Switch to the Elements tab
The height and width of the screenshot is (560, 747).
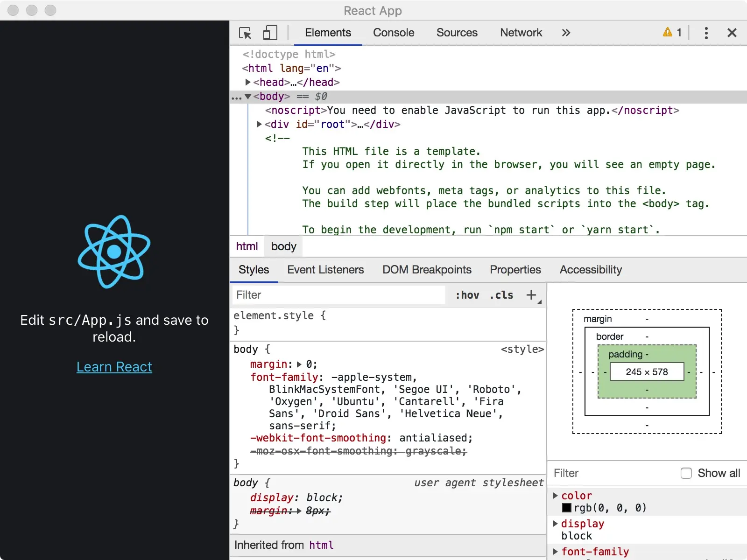pyautogui.click(x=328, y=33)
